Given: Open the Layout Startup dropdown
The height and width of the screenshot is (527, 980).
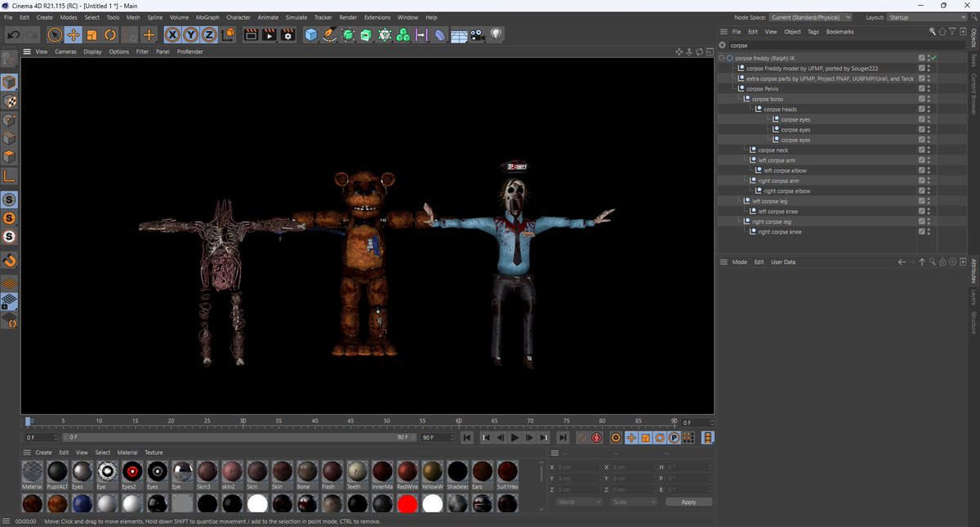Looking at the screenshot, I should click(926, 17).
